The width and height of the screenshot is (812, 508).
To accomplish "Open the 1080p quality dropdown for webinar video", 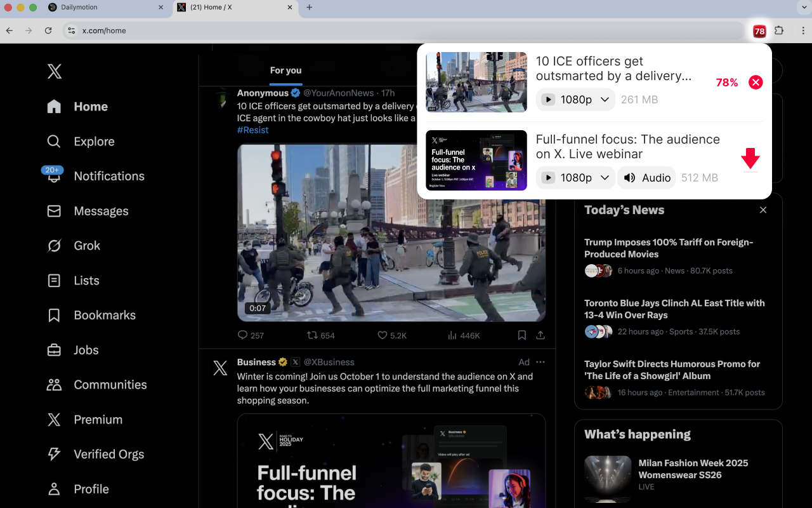I will (x=575, y=178).
